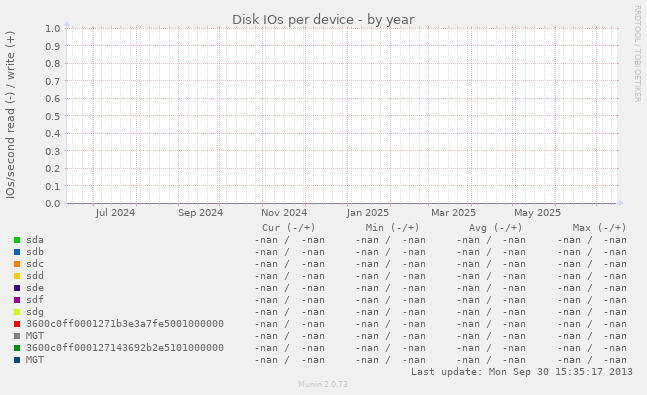This screenshot has height=395, width=647.
Task: Click the '0.8' y-axis tick label
Action: coord(53,64)
